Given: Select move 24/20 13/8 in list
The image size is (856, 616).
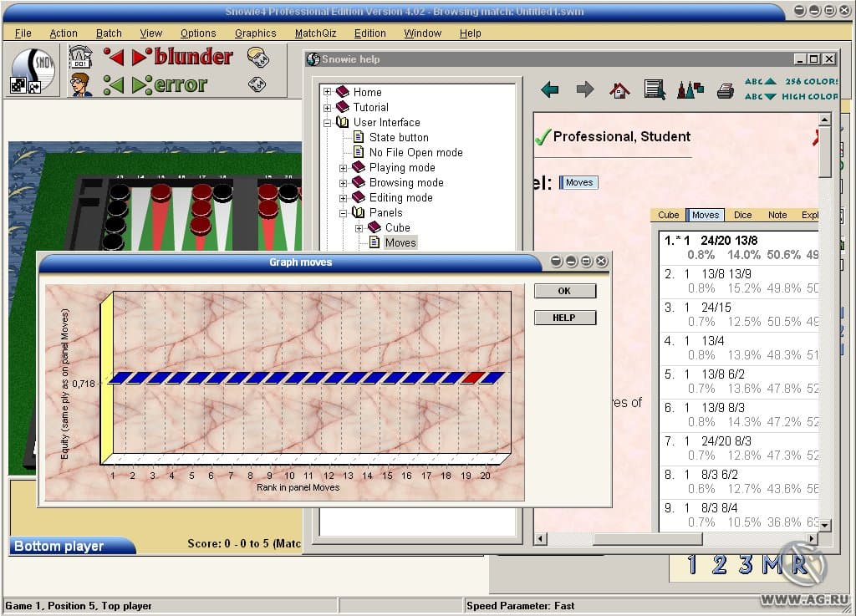Looking at the screenshot, I should click(x=739, y=247).
